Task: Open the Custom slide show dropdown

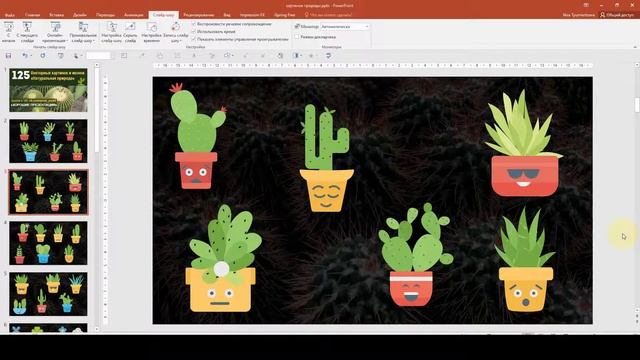Action: (83, 32)
